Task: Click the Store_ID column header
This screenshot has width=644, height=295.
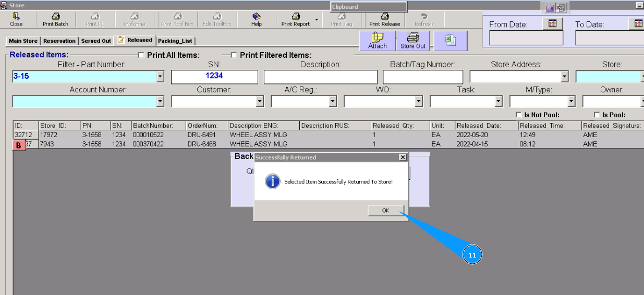Action: pos(59,126)
